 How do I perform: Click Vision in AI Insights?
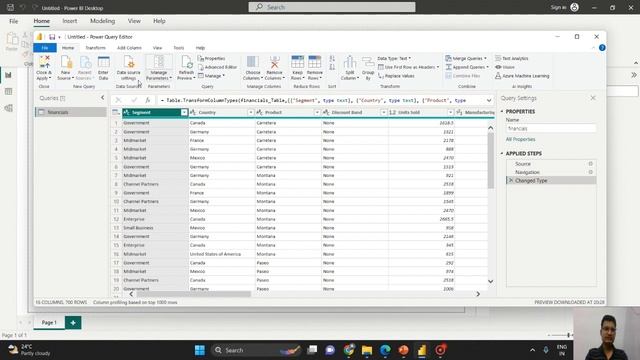tap(505, 67)
